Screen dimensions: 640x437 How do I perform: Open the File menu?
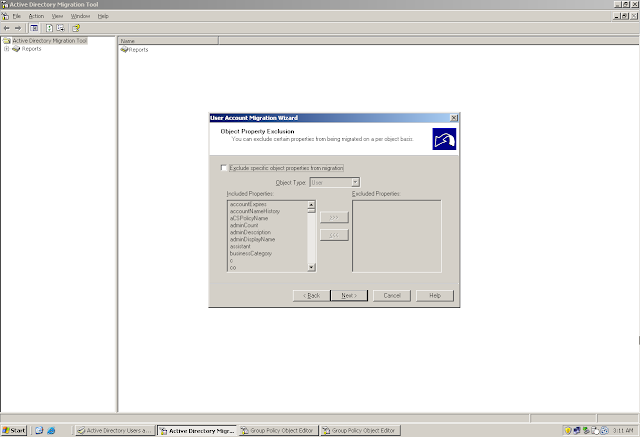(16, 16)
